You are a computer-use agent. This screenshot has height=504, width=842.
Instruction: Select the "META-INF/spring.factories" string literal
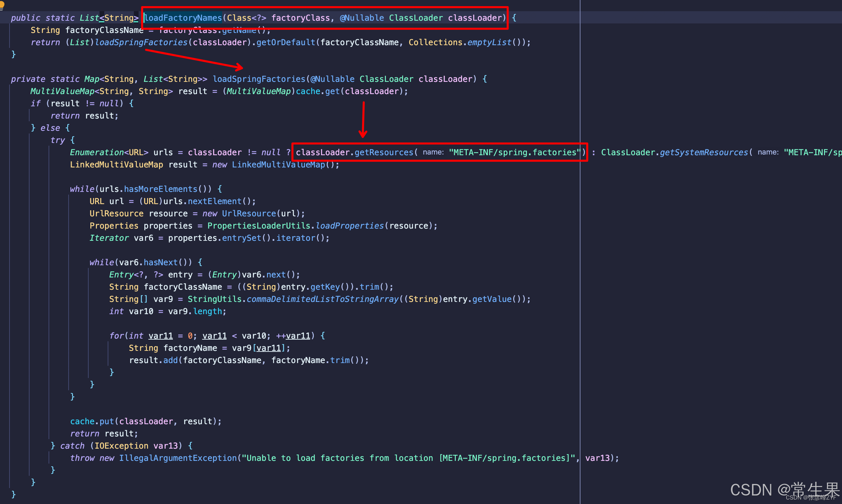[514, 152]
